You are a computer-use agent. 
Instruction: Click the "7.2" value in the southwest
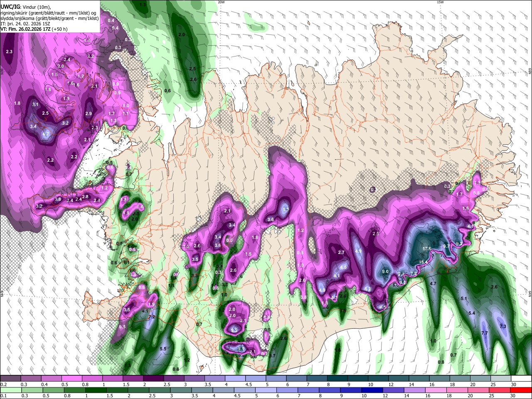[x=152, y=317]
